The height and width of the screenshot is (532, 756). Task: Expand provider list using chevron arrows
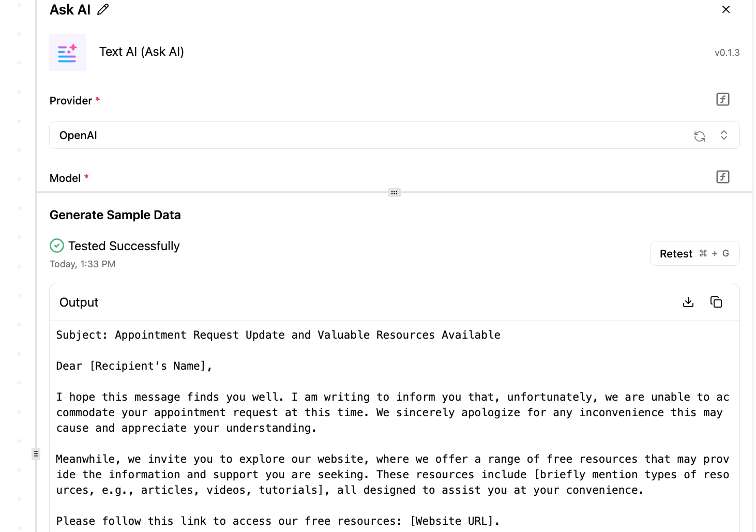coord(724,135)
